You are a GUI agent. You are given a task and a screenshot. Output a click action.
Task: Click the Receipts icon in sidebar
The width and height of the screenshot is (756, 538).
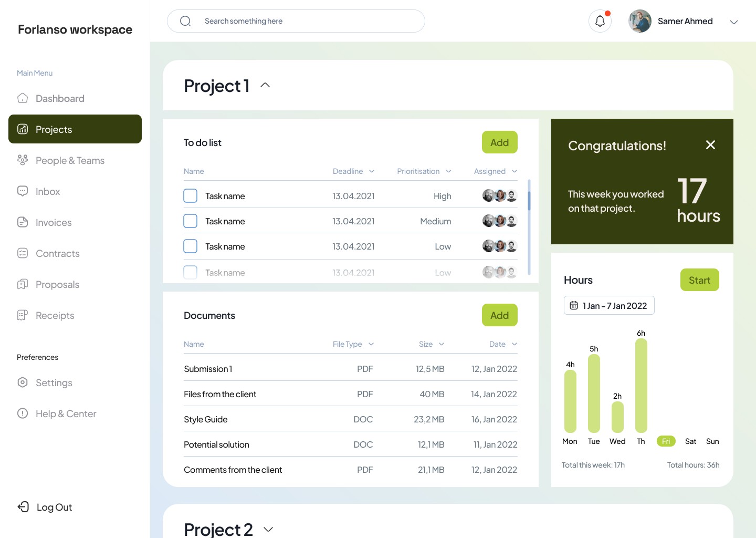(x=23, y=315)
